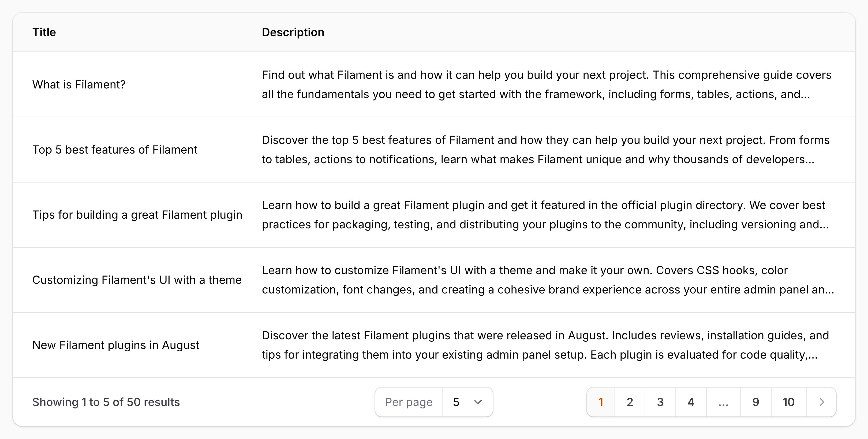Go to page 3
This screenshot has height=439, width=868.
pyautogui.click(x=660, y=402)
